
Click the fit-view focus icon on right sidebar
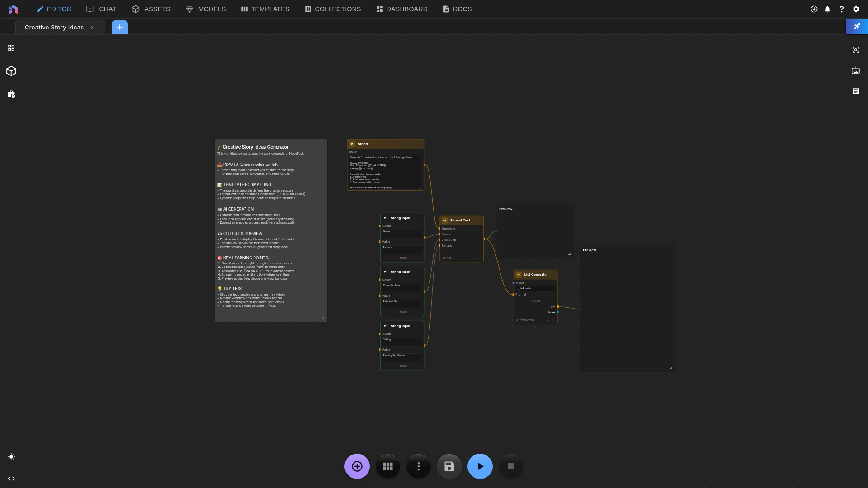pyautogui.click(x=856, y=50)
